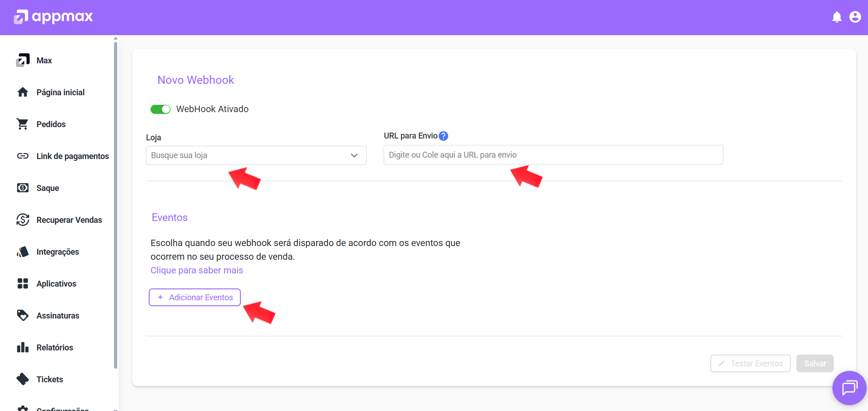Select the Relatórios bar chart icon
868x411 pixels.
[x=22, y=347]
